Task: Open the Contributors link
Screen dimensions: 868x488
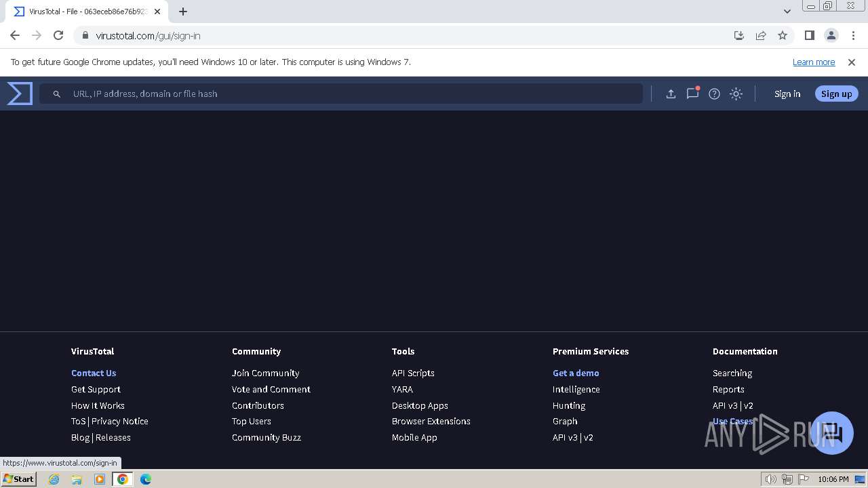Action: 258,405
